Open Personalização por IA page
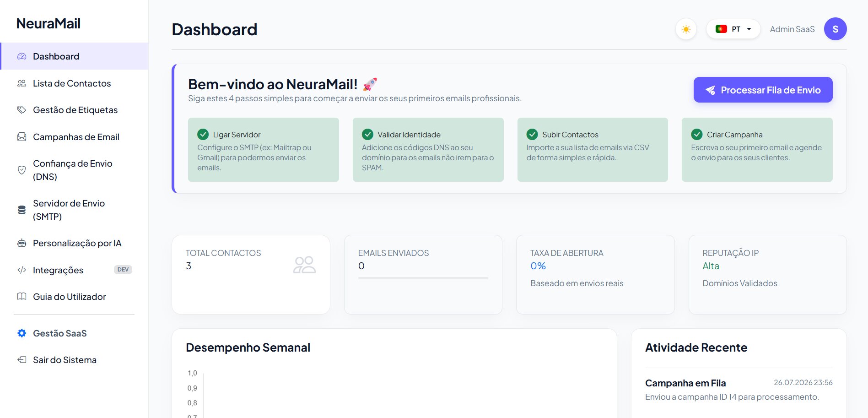868x418 pixels. point(74,243)
